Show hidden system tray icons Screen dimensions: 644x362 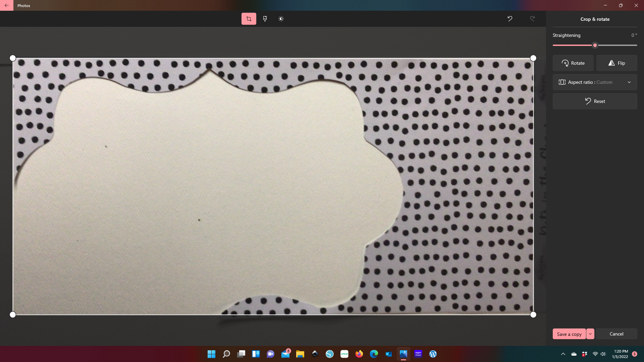click(563, 354)
